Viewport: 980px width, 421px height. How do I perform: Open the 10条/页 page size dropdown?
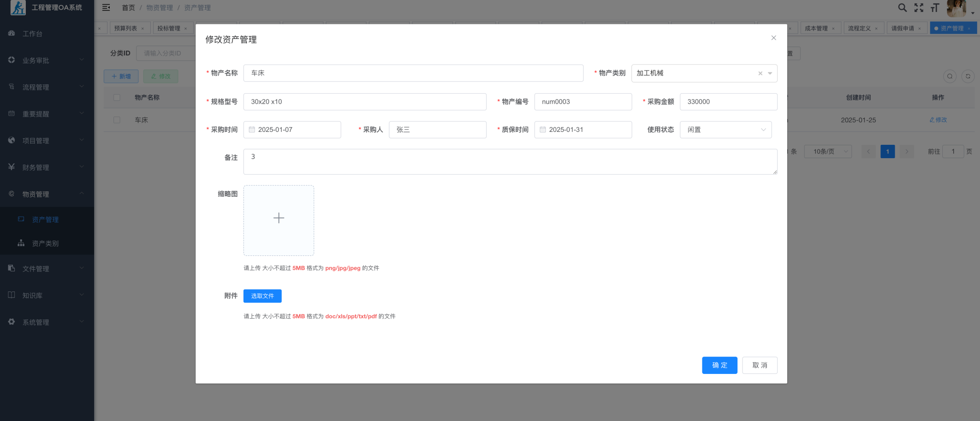click(x=828, y=152)
